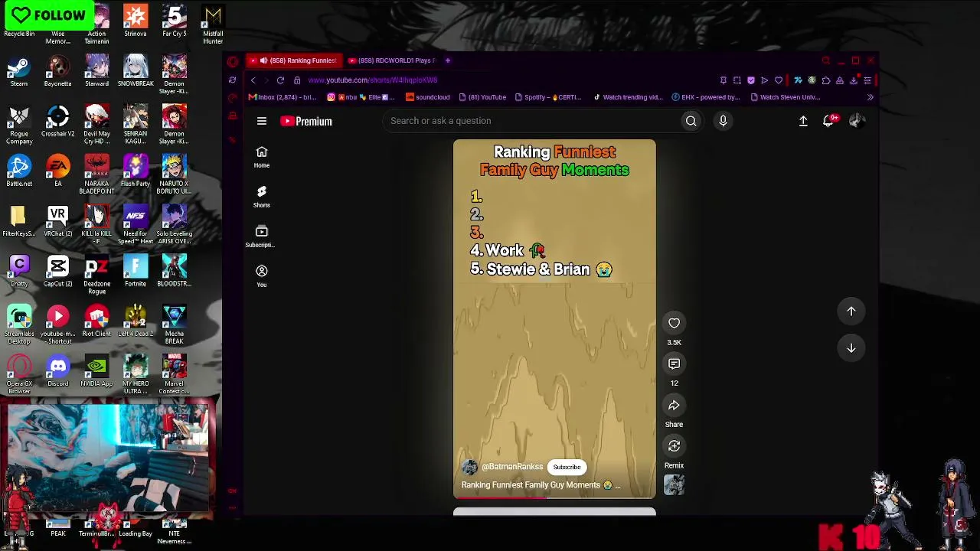Select the Fortnite desktop icon
980x551 pixels.
coord(136,272)
